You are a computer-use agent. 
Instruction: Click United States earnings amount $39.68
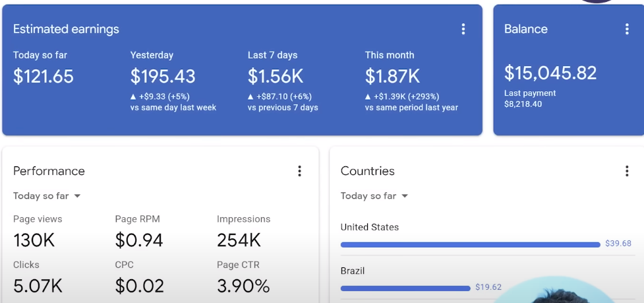(618, 244)
